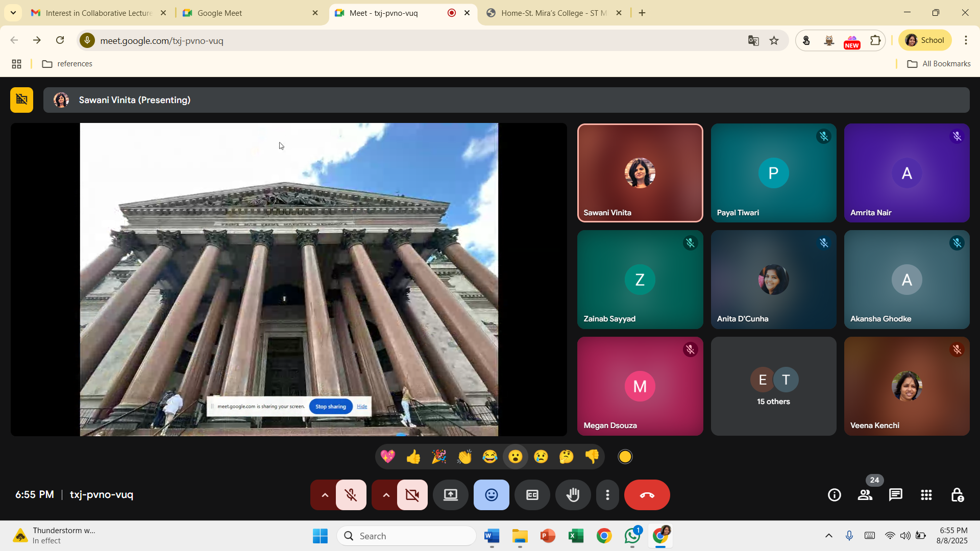Screen dimensions: 980x551
Task: Unmute the microphone in Meet
Action: coord(351,495)
